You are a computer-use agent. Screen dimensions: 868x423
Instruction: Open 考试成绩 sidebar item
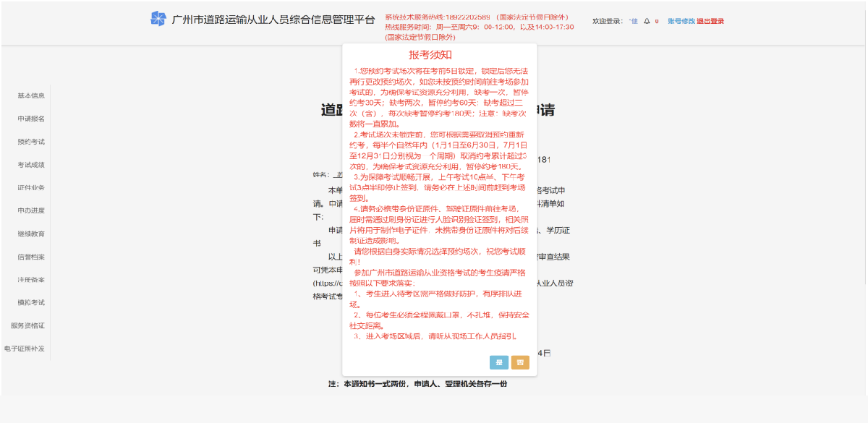point(31,165)
